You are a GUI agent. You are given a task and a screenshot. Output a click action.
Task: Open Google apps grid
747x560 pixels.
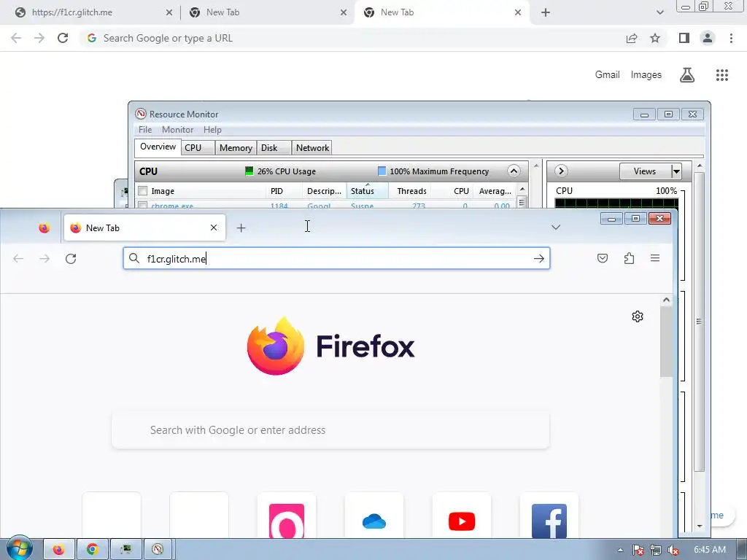[722, 75]
